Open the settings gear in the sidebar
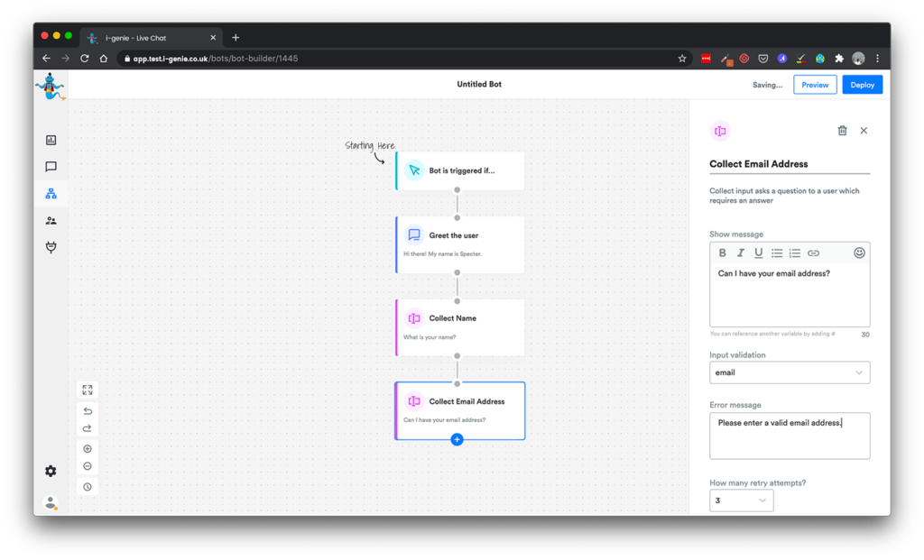Viewport: 924px width, 560px height. [x=51, y=471]
